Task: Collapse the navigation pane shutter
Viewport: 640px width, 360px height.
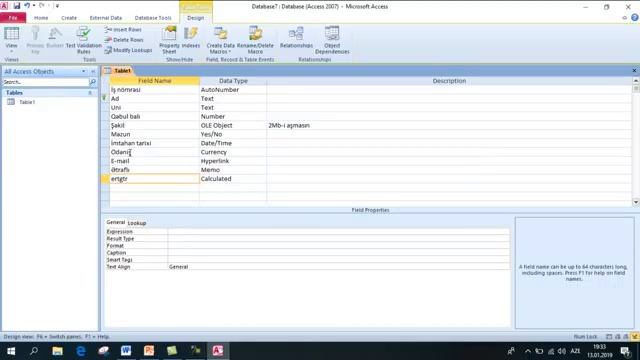Action: tap(93, 71)
